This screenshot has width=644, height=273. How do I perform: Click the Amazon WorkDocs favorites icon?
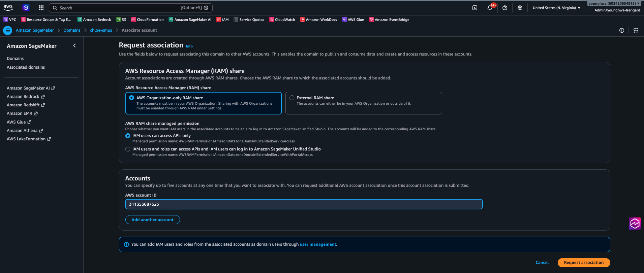[302, 20]
